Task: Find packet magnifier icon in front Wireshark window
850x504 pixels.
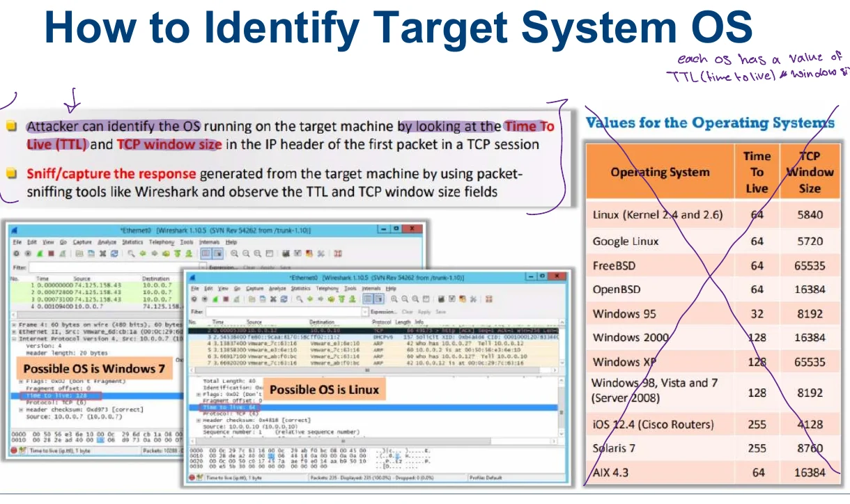Action: pyautogui.click(x=300, y=299)
